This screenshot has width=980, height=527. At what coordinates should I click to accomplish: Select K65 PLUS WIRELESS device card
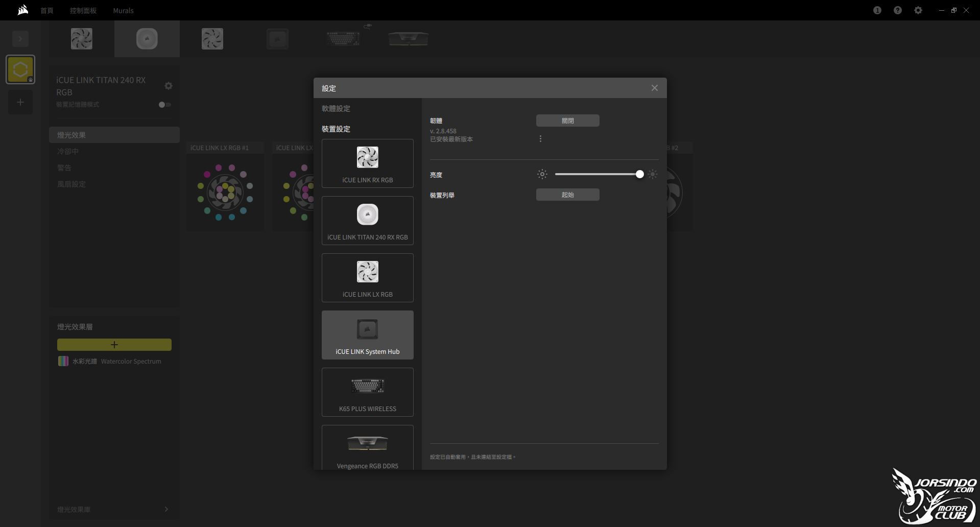click(x=368, y=392)
